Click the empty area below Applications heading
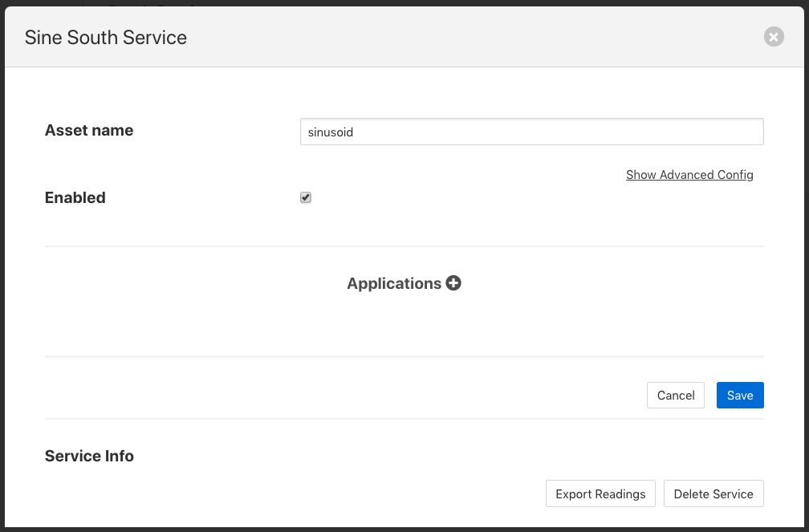This screenshot has width=809, height=532. [x=404, y=325]
